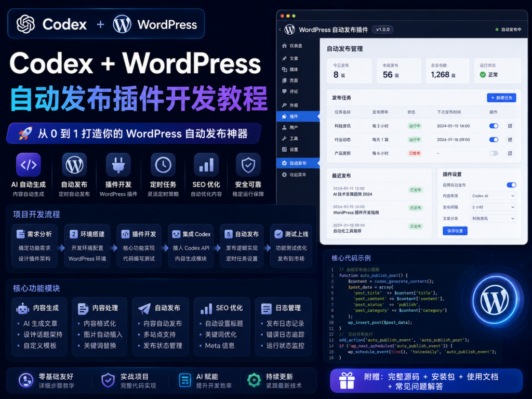Image resolution: width=532 pixels, height=399 pixels.
Task: Click the AI 自动生成 code icon
Action: (29, 165)
